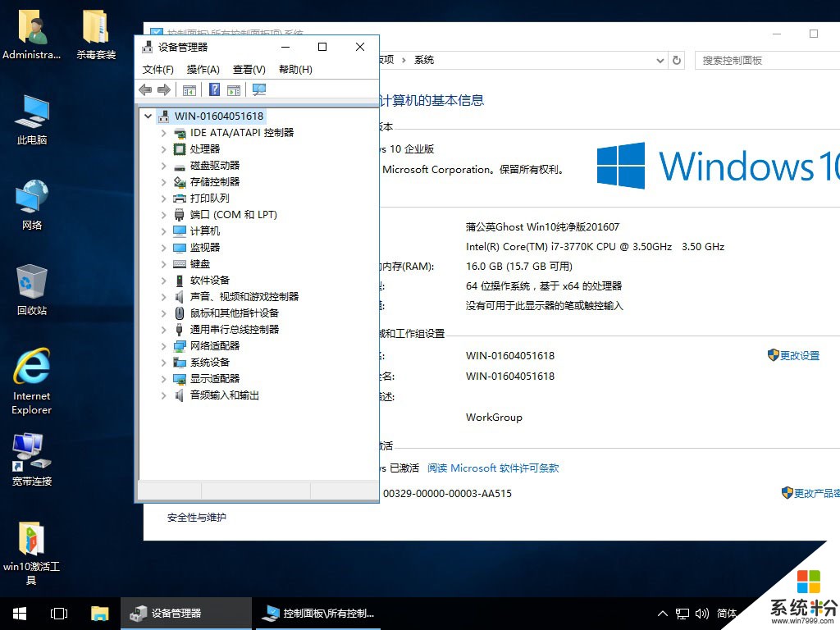Open 阅读 Microsoft 软件许可条款 link
The height and width of the screenshot is (630, 840).
493,468
